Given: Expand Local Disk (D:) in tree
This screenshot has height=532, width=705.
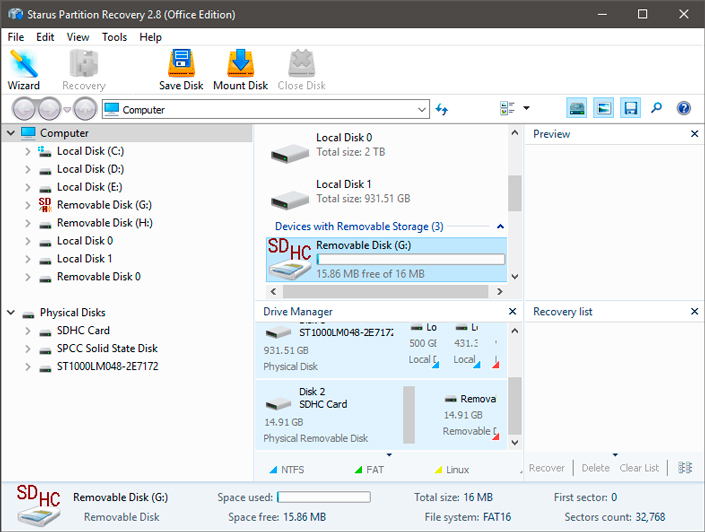Looking at the screenshot, I should point(28,169).
